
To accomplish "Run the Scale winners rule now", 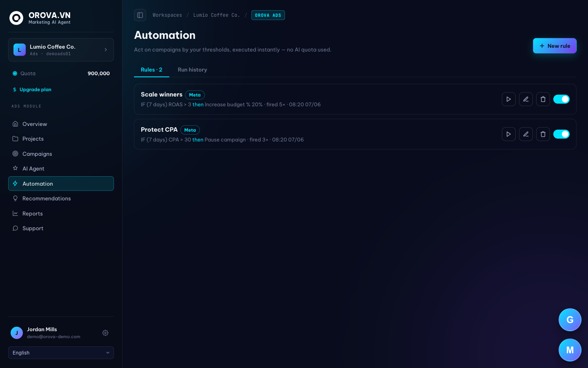I will pyautogui.click(x=508, y=99).
